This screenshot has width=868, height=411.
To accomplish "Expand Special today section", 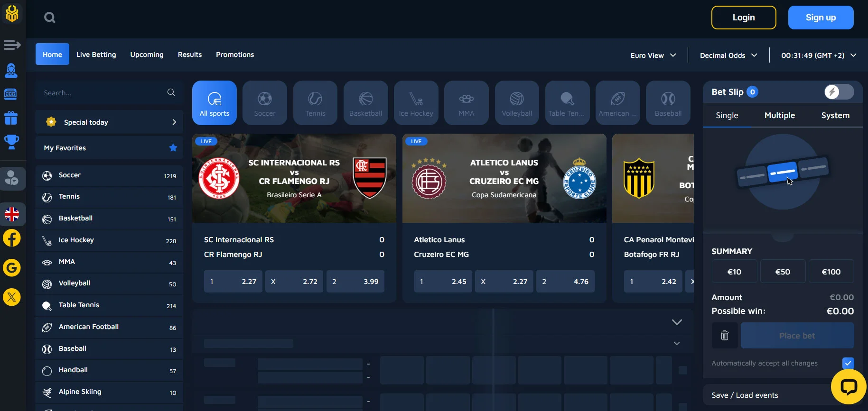I will click(109, 122).
